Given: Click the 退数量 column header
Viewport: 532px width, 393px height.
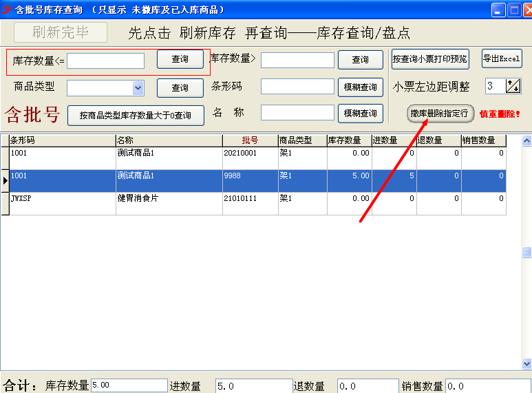Looking at the screenshot, I should click(439, 140).
